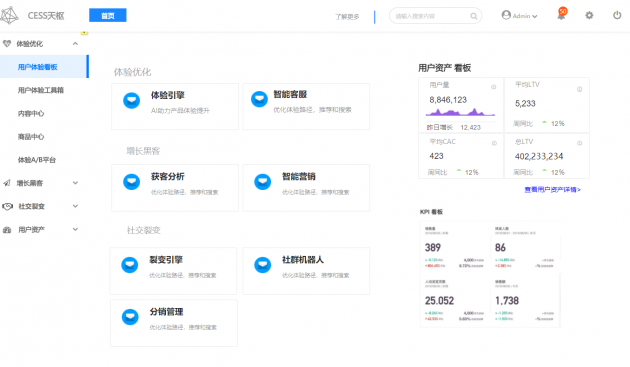Open the 体验引擎 card icon
Screen dimensions: 630x367
point(131,100)
